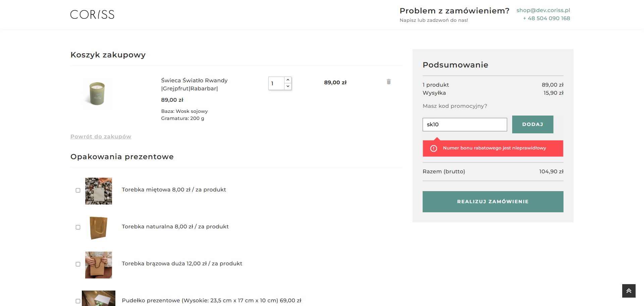644x306 pixels.
Task: Increase candle quantity with up arrow
Action: coord(288,80)
